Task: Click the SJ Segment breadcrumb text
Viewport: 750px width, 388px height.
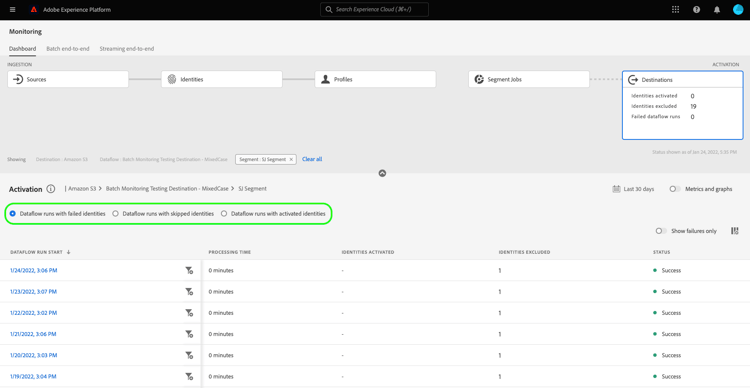Action: point(253,189)
